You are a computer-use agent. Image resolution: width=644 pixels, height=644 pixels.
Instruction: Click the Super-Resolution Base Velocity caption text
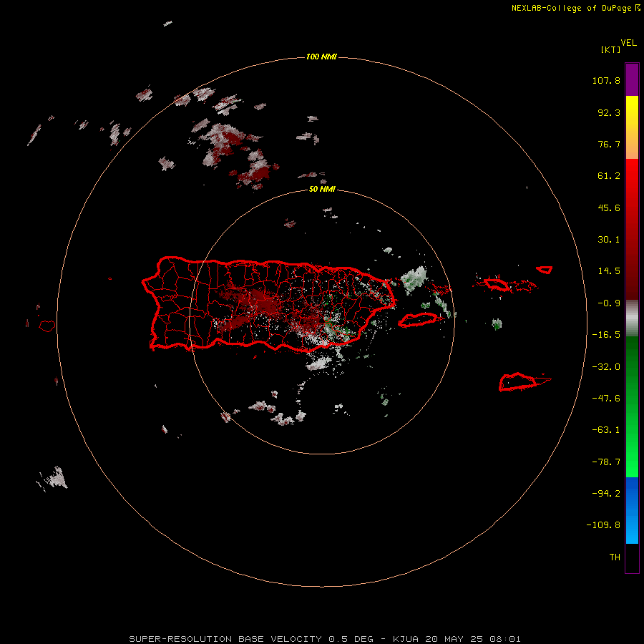[324, 639]
